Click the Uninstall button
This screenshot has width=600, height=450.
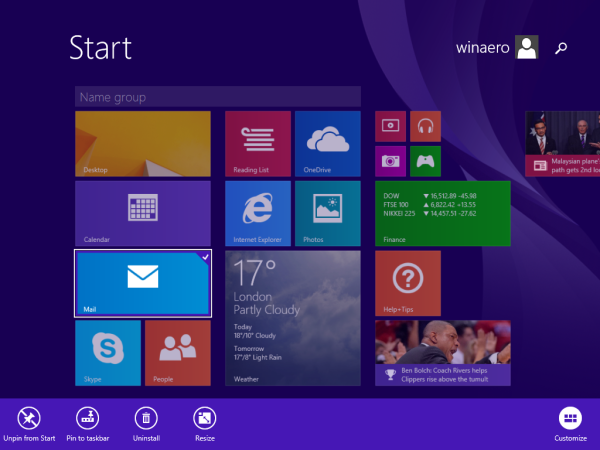pyautogui.click(x=146, y=424)
